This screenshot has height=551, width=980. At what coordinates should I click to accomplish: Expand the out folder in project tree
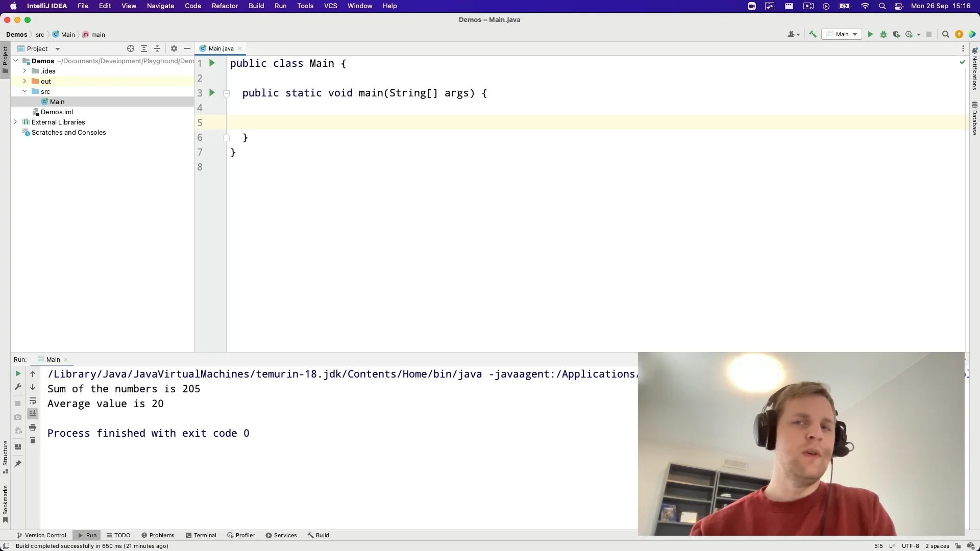[24, 81]
